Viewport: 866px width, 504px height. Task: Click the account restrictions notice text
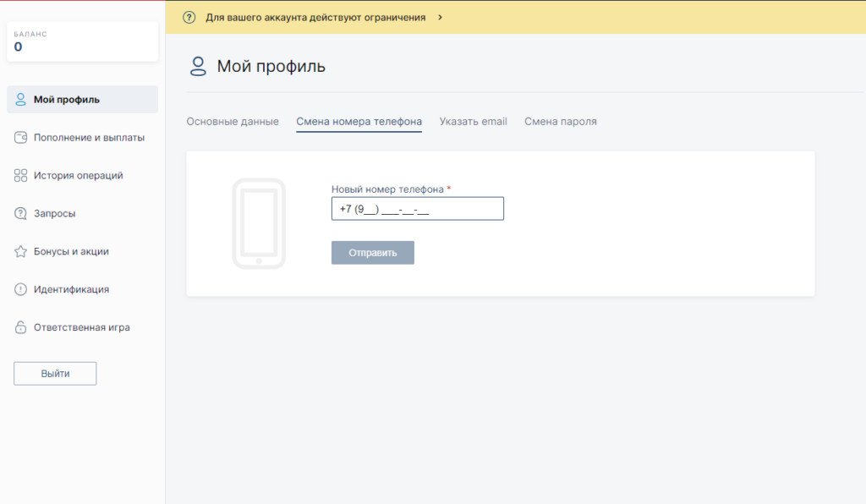[x=316, y=17]
